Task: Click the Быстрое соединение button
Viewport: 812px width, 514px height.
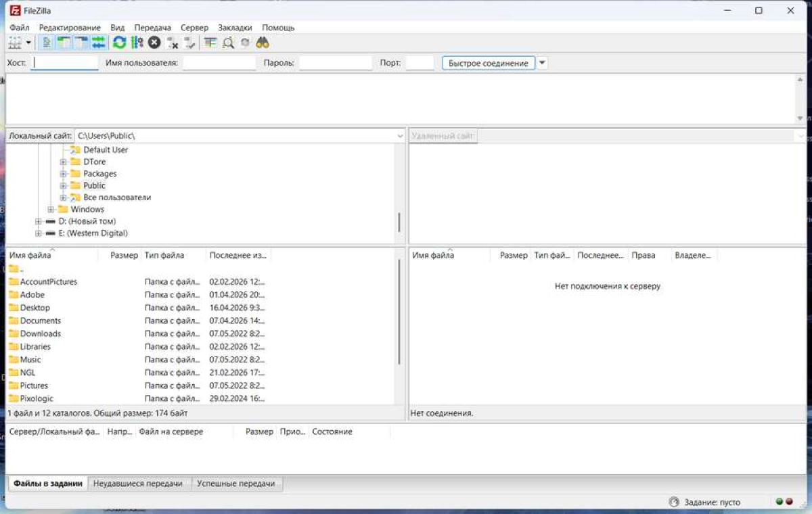Action: 488,63
